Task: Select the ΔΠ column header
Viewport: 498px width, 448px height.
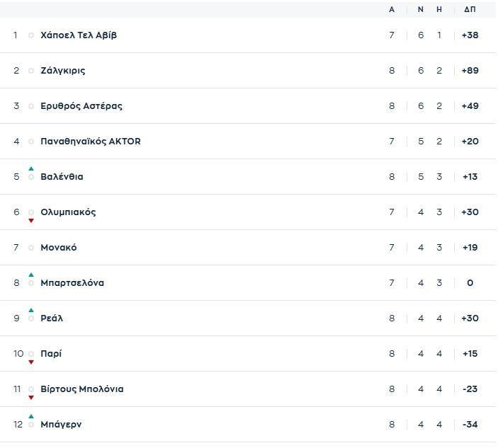Action: click(470, 10)
